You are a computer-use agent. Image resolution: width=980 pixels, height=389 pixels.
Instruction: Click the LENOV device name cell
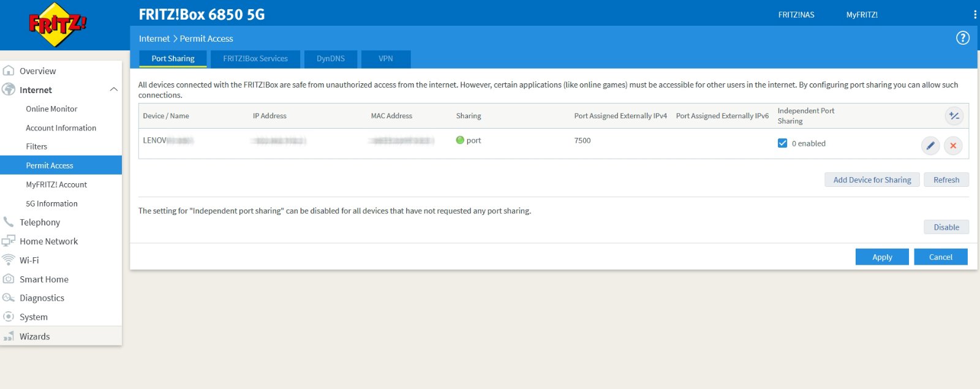[x=168, y=140]
